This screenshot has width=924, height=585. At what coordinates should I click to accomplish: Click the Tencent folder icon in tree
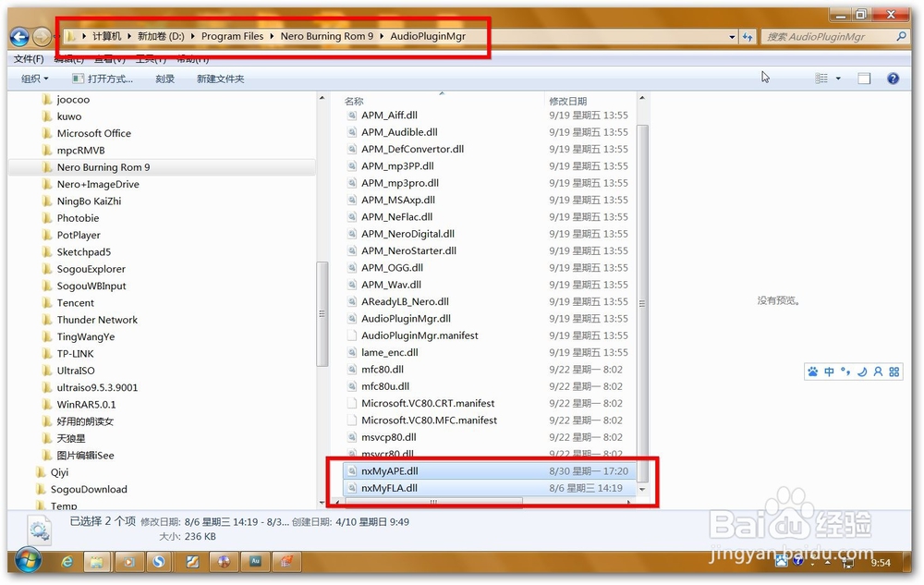point(47,303)
